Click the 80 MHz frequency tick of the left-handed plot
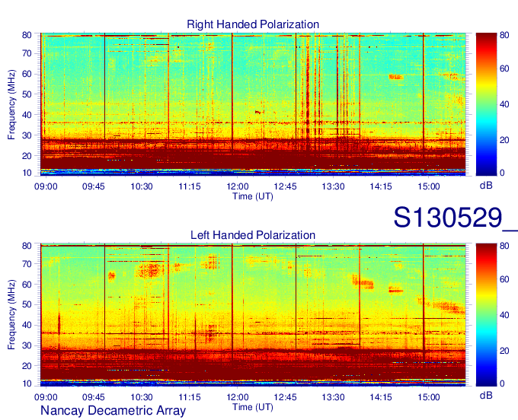The width and height of the screenshot is (518, 420). (27, 246)
